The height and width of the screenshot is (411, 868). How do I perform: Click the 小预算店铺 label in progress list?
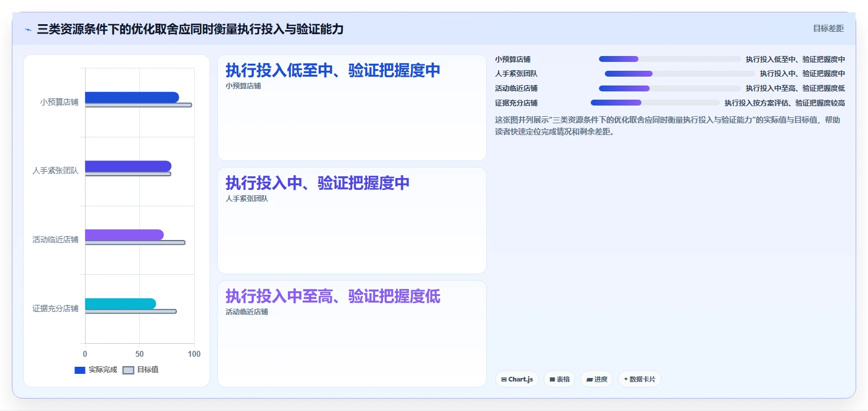pyautogui.click(x=513, y=59)
